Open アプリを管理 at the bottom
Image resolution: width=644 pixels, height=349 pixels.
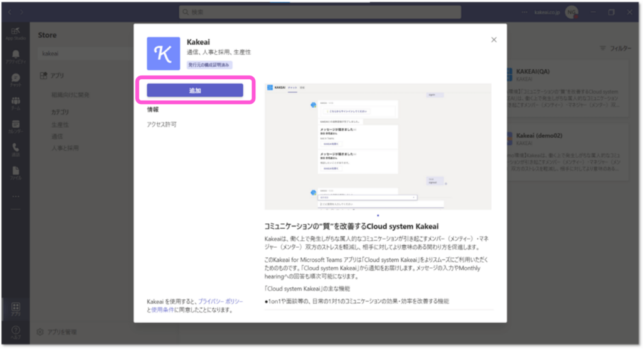pyautogui.click(x=57, y=332)
